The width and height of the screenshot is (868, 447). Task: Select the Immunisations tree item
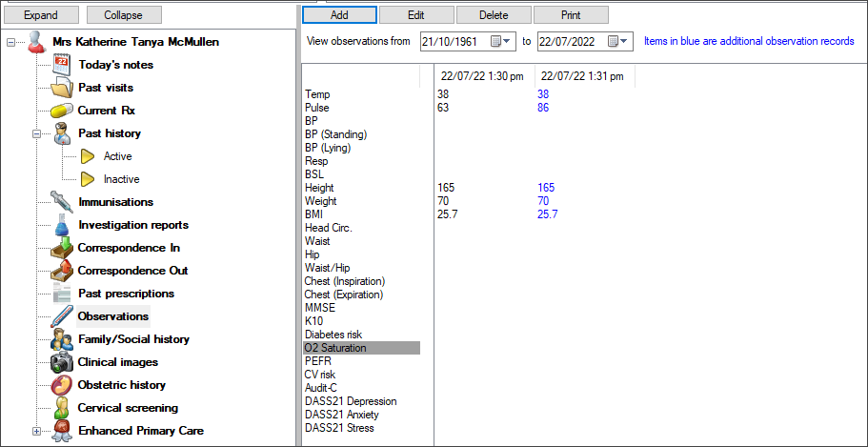coord(115,202)
